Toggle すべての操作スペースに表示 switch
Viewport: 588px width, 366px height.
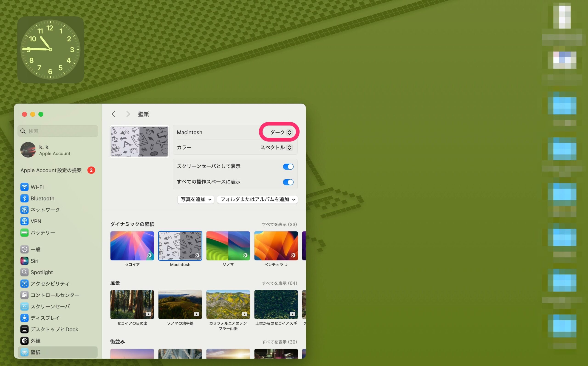click(x=288, y=182)
